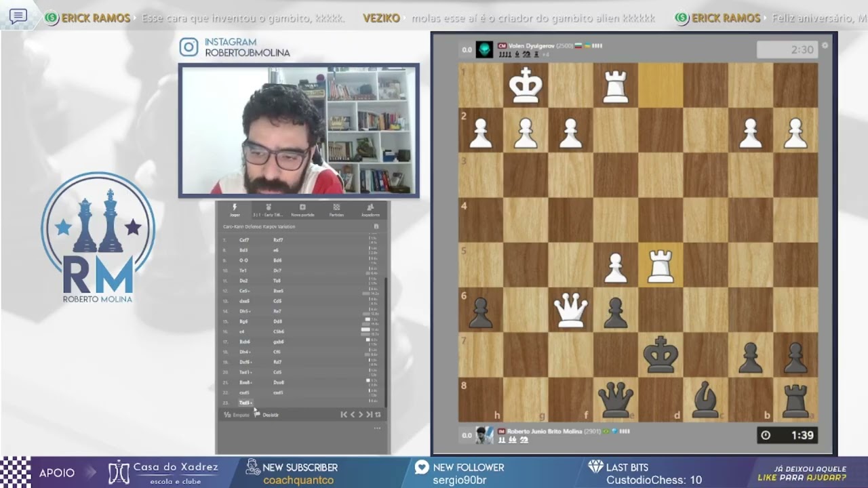Select the white pawn on h2
The image size is (868, 488).
click(481, 132)
